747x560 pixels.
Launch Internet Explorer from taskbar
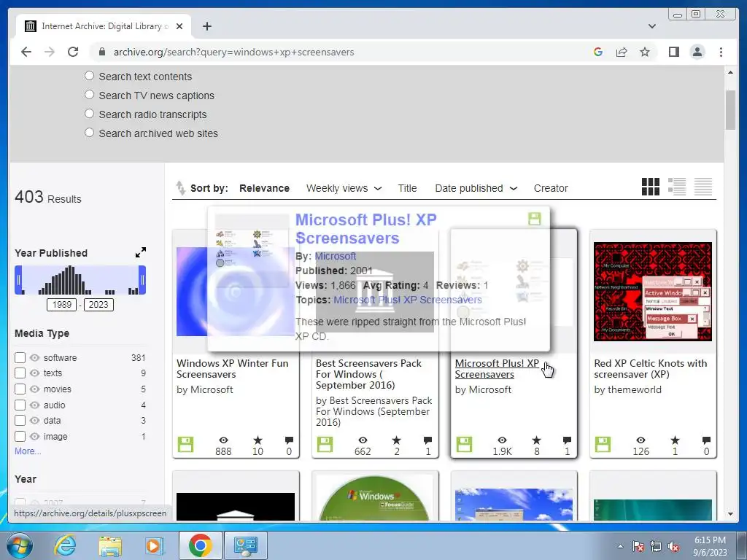point(65,545)
